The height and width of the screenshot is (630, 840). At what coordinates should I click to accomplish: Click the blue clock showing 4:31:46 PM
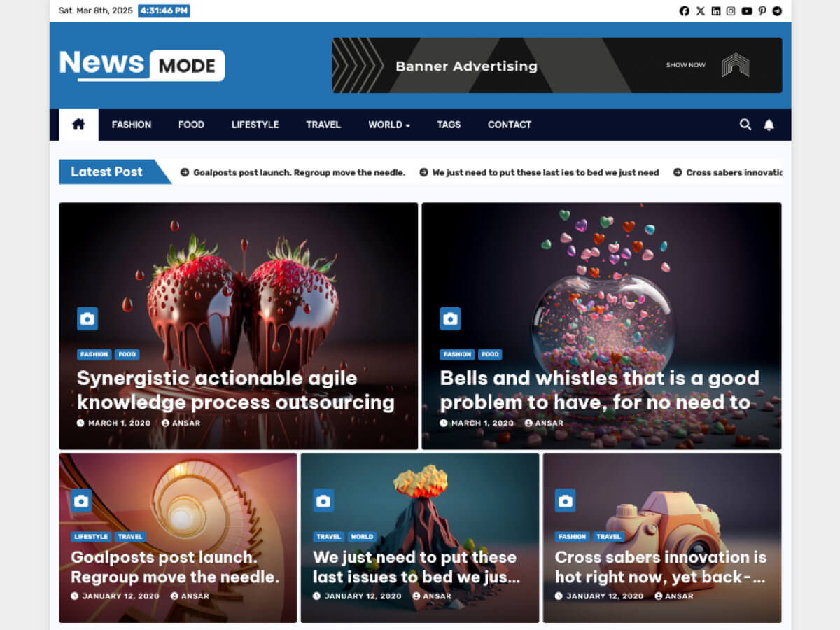pyautogui.click(x=164, y=10)
